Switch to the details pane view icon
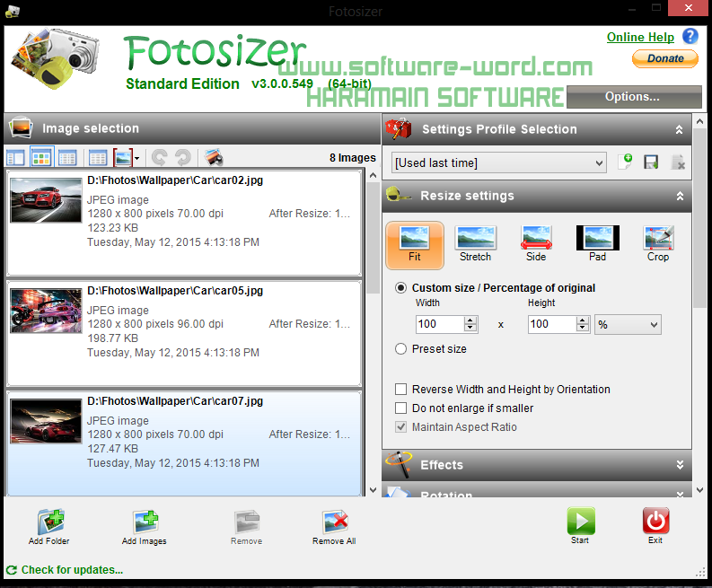This screenshot has width=712, height=588. click(x=15, y=158)
